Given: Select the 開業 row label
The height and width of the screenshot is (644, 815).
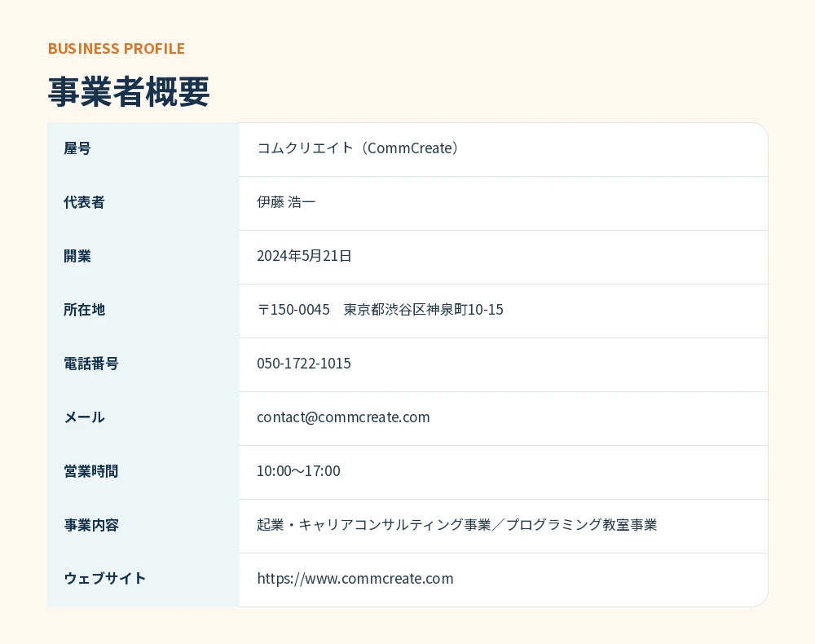Looking at the screenshot, I should click(x=77, y=256).
